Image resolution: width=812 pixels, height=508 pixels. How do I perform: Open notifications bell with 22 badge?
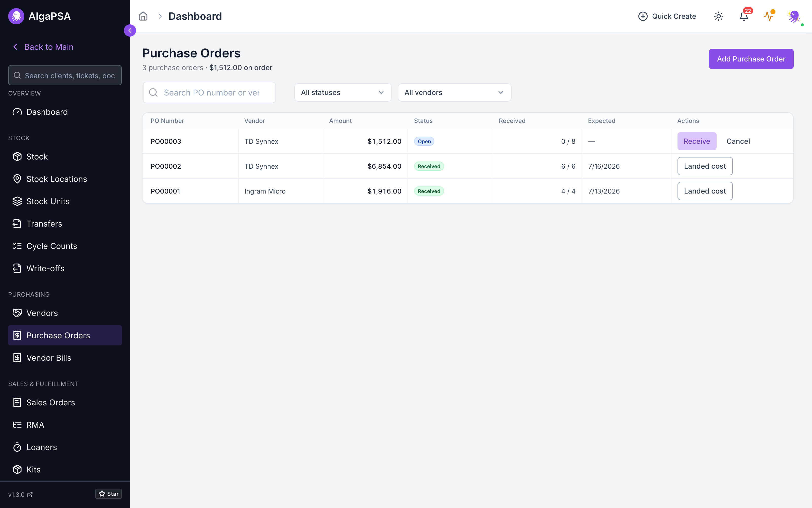(x=744, y=16)
